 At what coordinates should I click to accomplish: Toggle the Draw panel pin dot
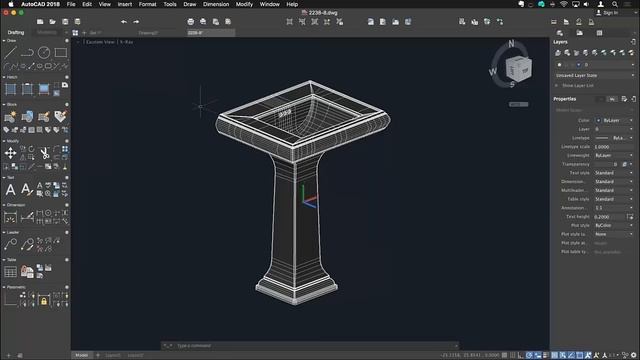pyautogui.click(x=67, y=41)
